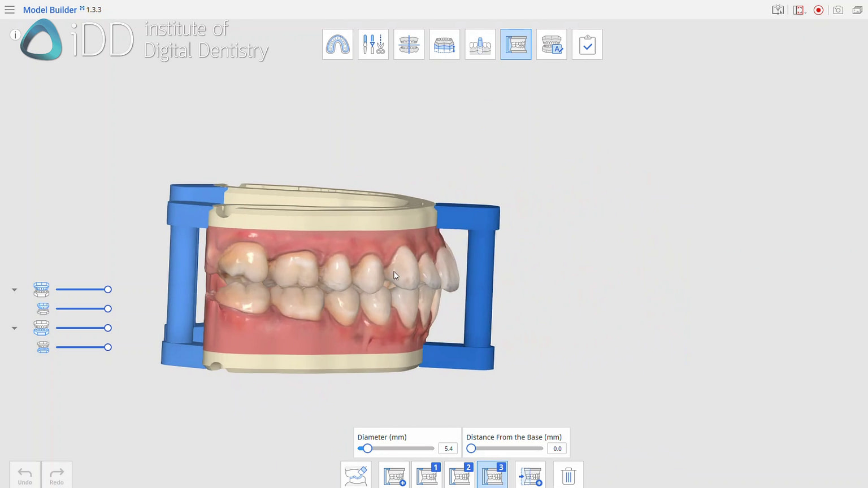Image resolution: width=868 pixels, height=488 pixels.
Task: Click the Undo button
Action: tap(24, 474)
